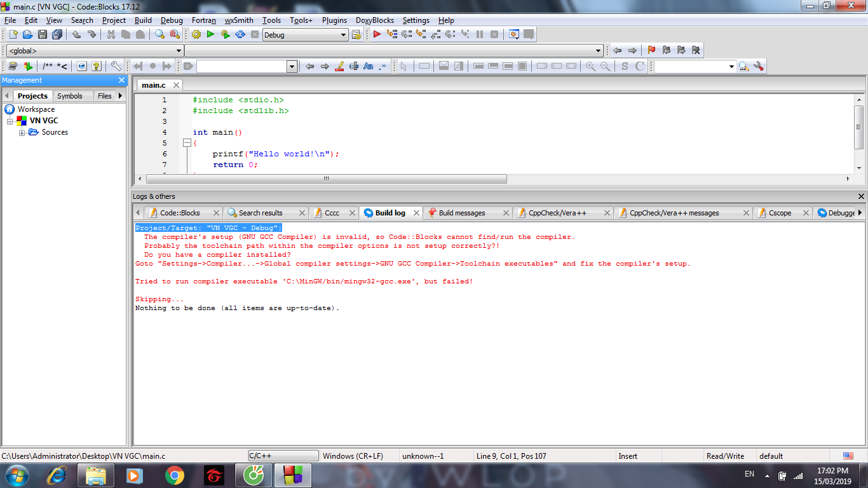This screenshot has width=868, height=488.
Task: Collapse code fold marker at line 5
Action: coord(187,143)
